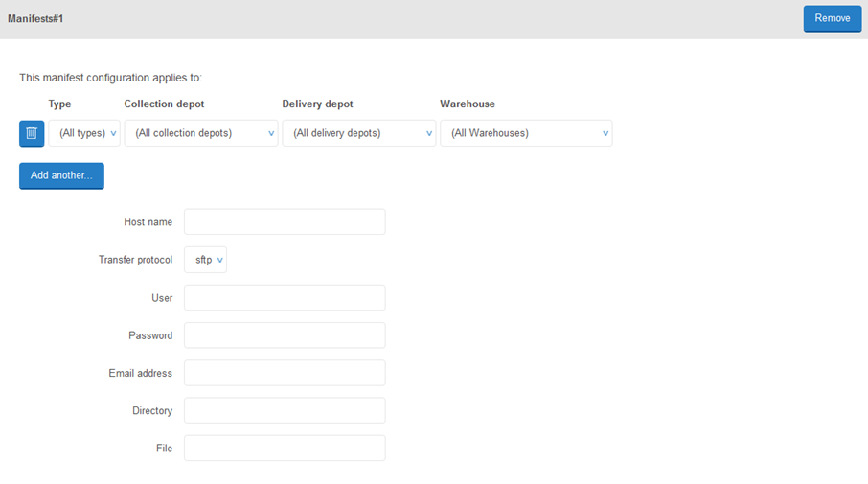Screen dimensions: 868x484
Task: Click the Warehouse column heading
Action: pyautogui.click(x=468, y=104)
